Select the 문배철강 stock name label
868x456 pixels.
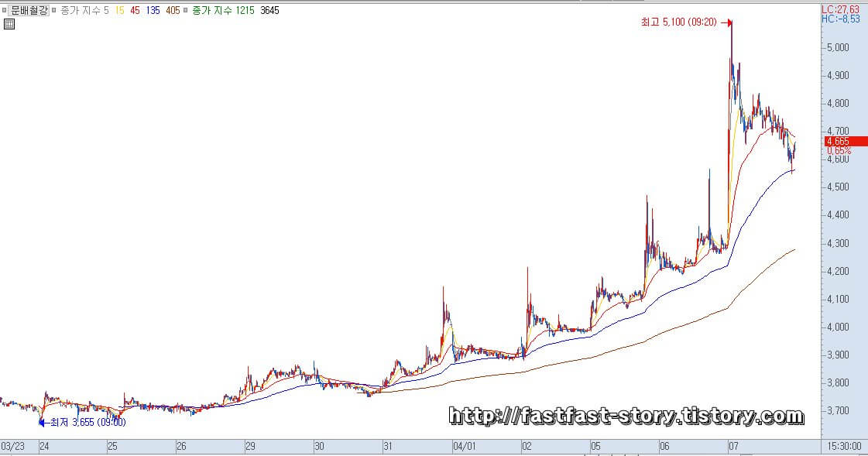[29, 10]
